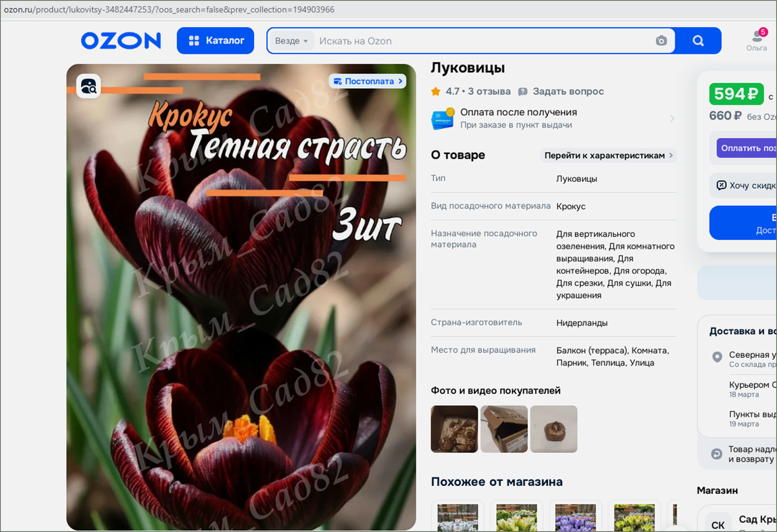Open the 3 отзыва reviews link
The width and height of the screenshot is (777, 532).
tap(489, 91)
